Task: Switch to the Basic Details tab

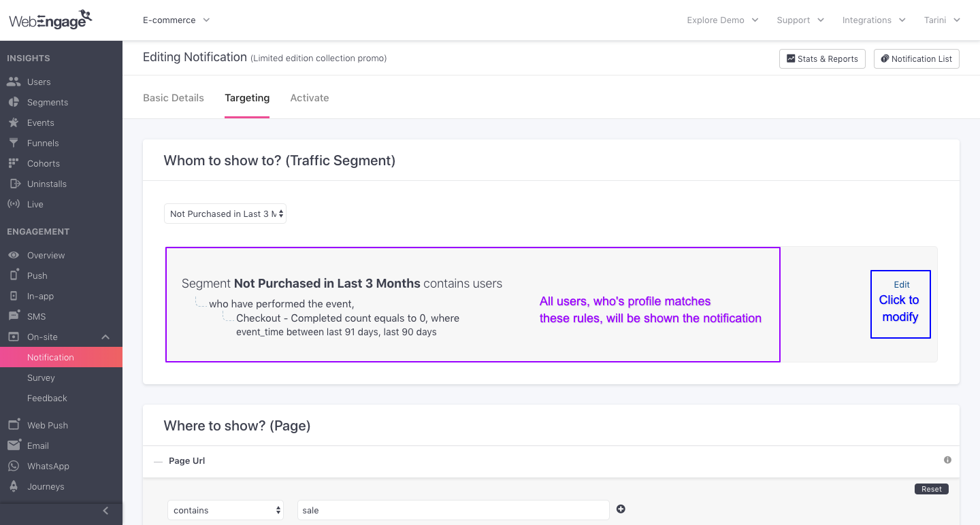Action: [174, 98]
